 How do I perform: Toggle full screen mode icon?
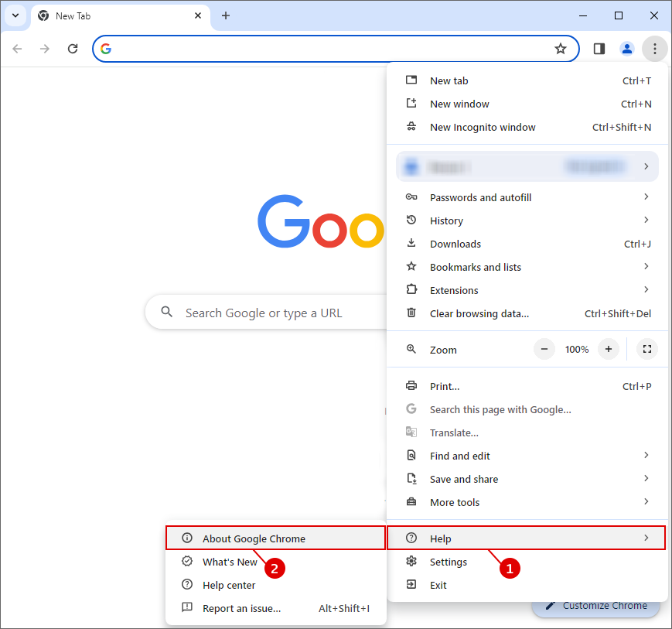(647, 350)
